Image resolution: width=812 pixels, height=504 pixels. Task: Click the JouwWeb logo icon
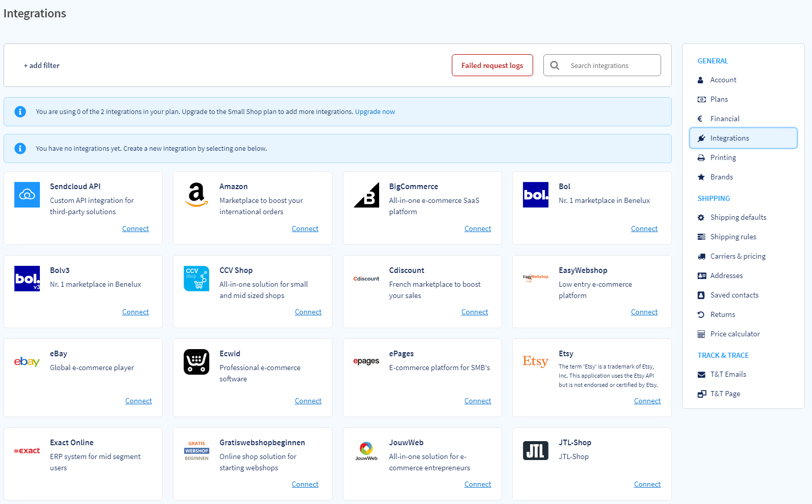pyautogui.click(x=366, y=450)
